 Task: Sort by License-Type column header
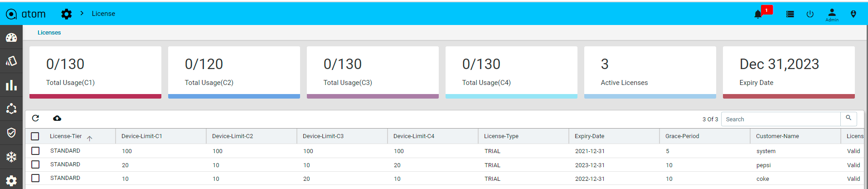(501, 136)
